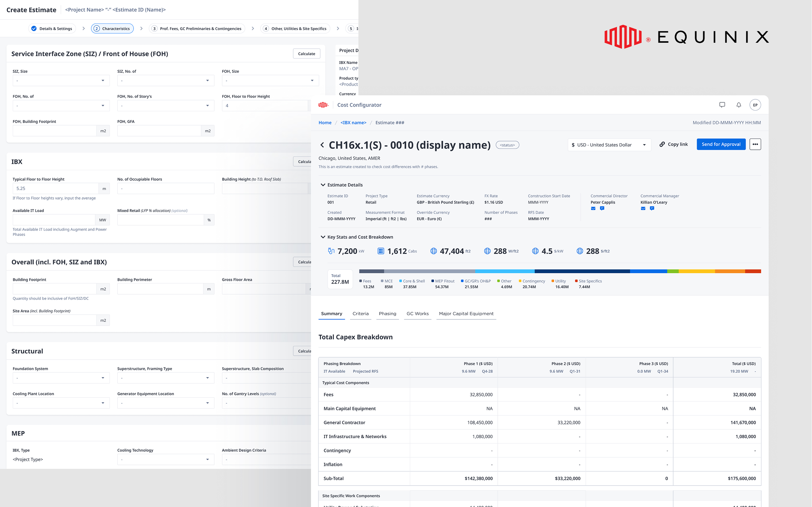Click the MEP Fitout dark blue bar segment

pos(582,271)
